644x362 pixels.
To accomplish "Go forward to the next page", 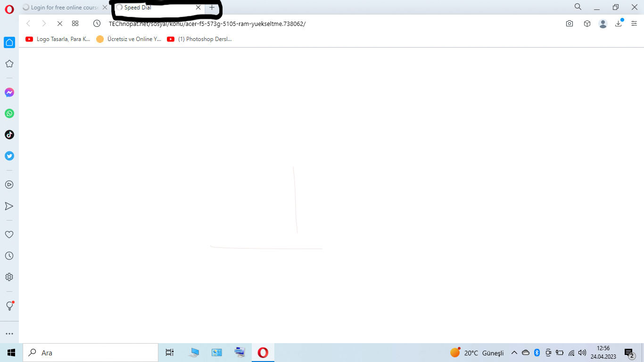I will tap(44, 24).
